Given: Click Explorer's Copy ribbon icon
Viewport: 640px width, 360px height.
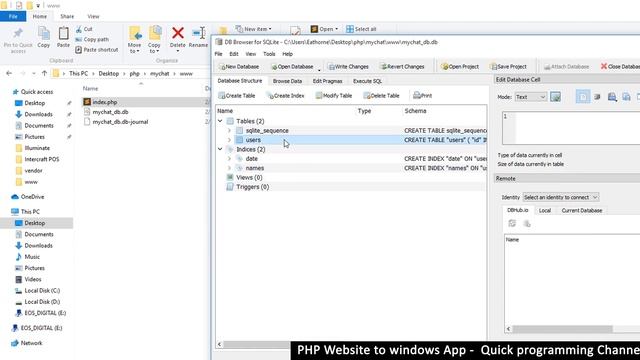Looking at the screenshot, I should (x=44, y=37).
